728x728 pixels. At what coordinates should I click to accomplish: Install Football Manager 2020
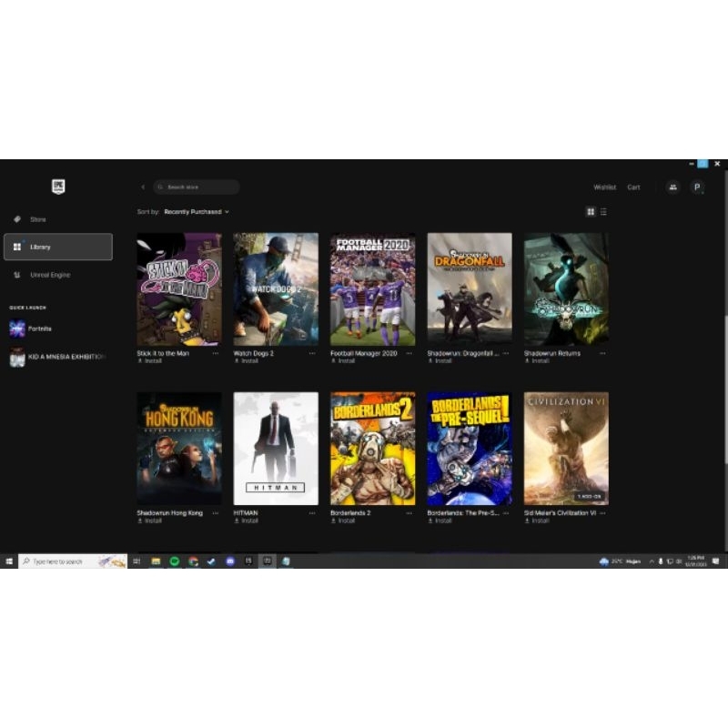pyautogui.click(x=343, y=360)
